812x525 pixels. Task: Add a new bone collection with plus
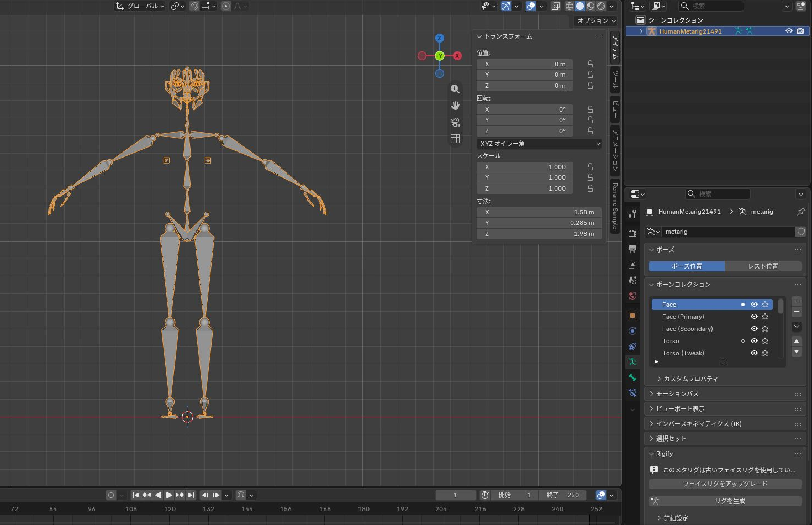pyautogui.click(x=797, y=301)
